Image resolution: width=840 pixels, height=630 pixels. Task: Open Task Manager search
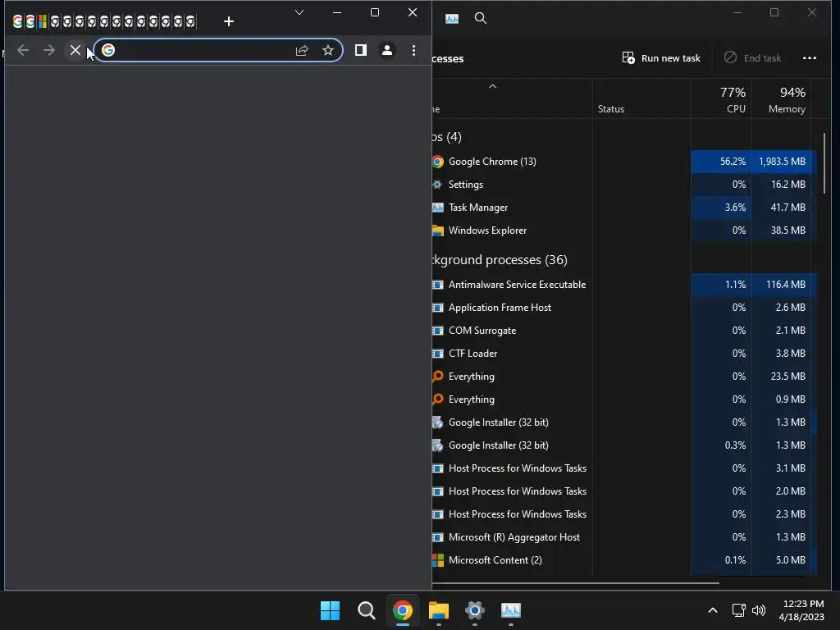(481, 18)
